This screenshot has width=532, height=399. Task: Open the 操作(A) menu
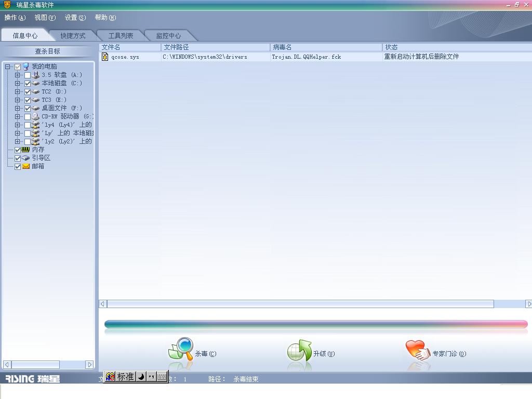[15, 17]
